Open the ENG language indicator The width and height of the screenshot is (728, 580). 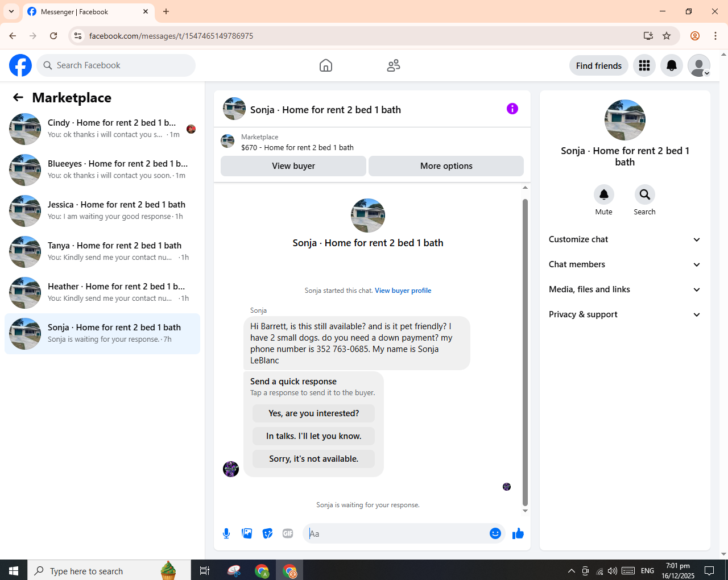point(647,571)
